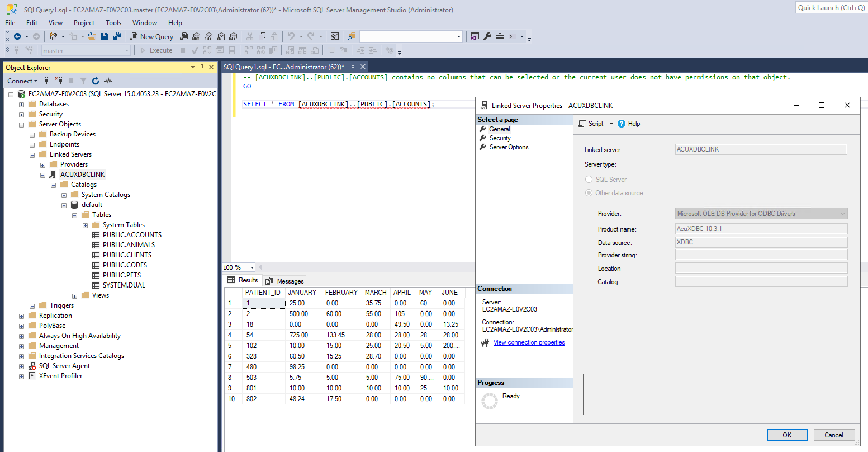This screenshot has height=452, width=868.
Task: Select PUBLIC.ACCOUNTS table in tree
Action: click(x=132, y=235)
